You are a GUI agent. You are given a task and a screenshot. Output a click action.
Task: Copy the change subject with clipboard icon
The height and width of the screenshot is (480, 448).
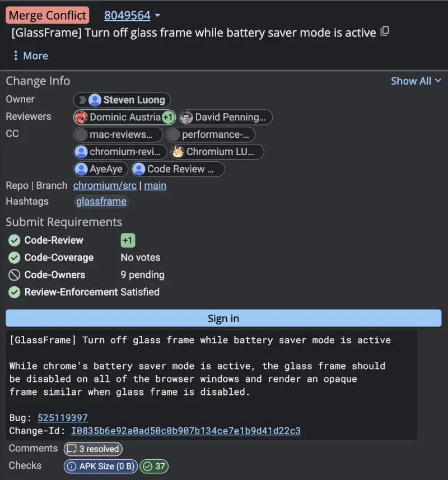385,31
